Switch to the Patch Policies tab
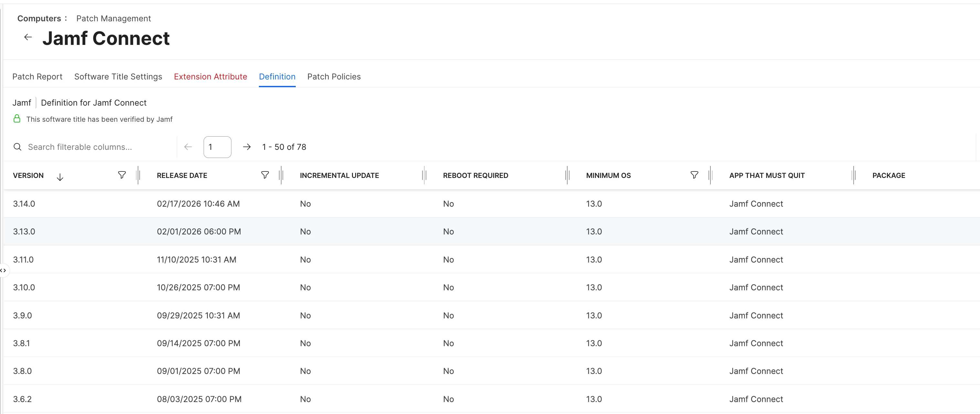 [334, 77]
